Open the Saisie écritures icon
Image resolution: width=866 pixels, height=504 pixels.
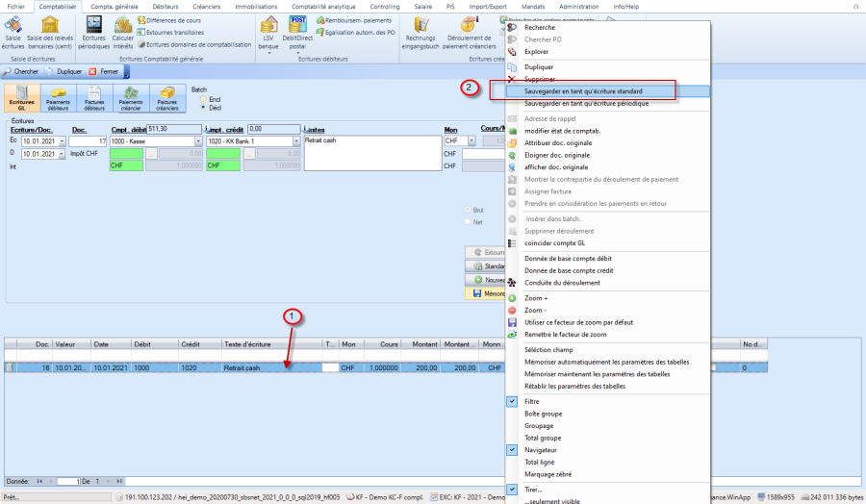pyautogui.click(x=13, y=33)
